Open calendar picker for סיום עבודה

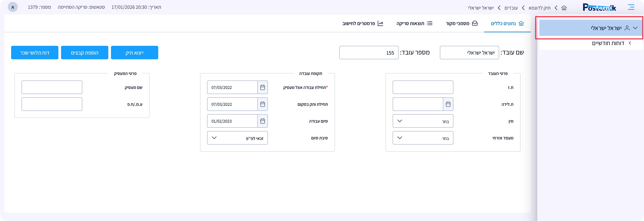point(262,121)
